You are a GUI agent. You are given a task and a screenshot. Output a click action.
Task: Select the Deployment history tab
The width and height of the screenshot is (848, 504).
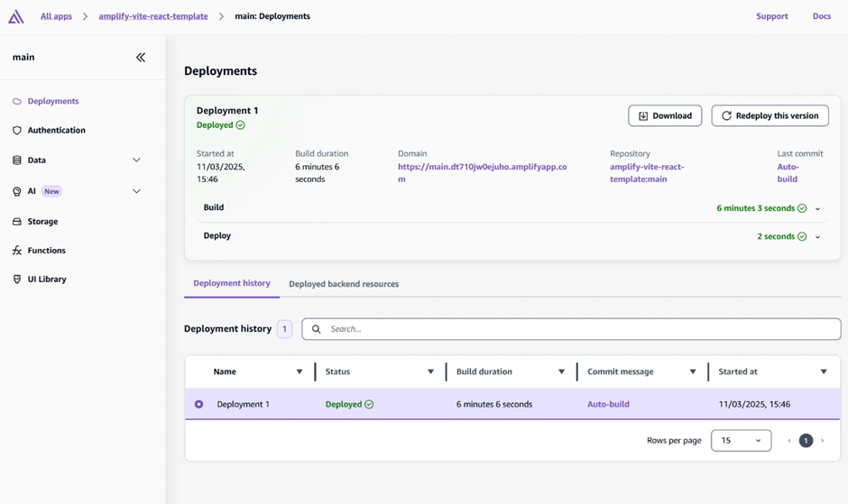click(x=232, y=283)
